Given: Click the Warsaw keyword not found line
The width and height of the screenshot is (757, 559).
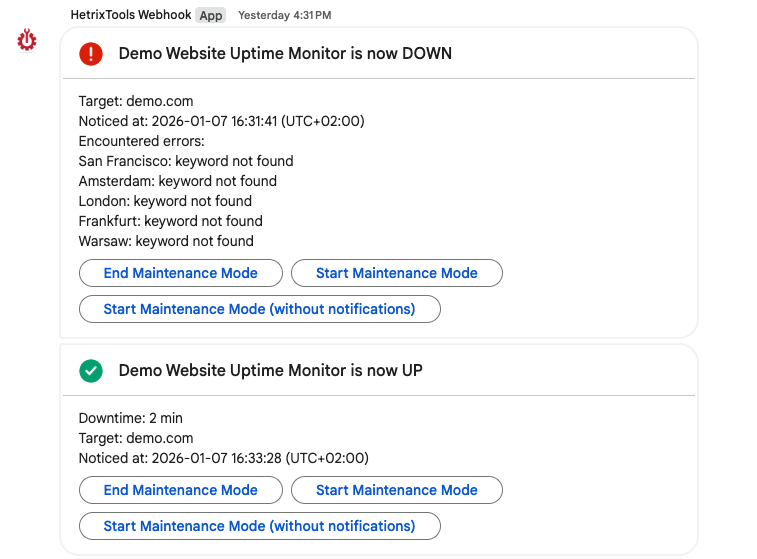Looking at the screenshot, I should point(166,241).
